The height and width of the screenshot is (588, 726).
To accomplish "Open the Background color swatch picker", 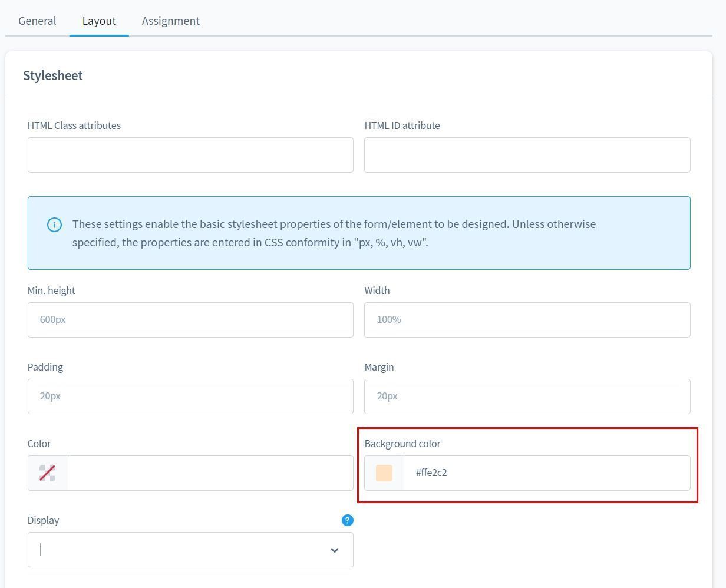I will tap(384, 473).
